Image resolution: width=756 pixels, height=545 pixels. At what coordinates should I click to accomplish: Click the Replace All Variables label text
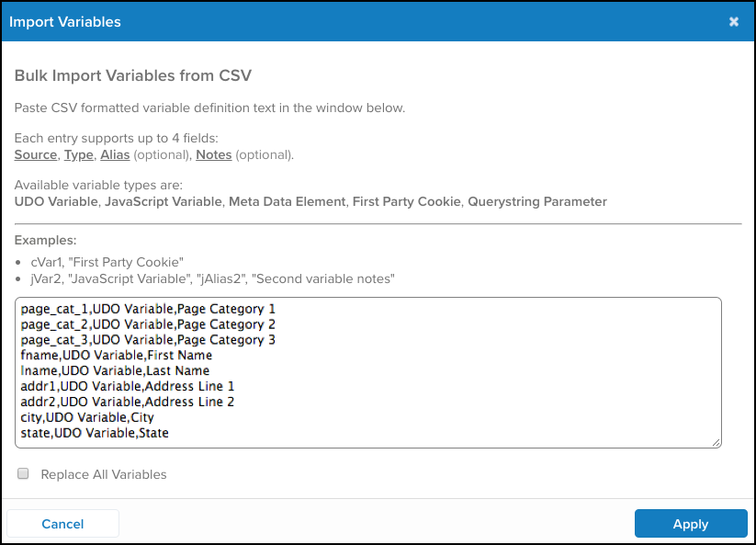point(104,475)
